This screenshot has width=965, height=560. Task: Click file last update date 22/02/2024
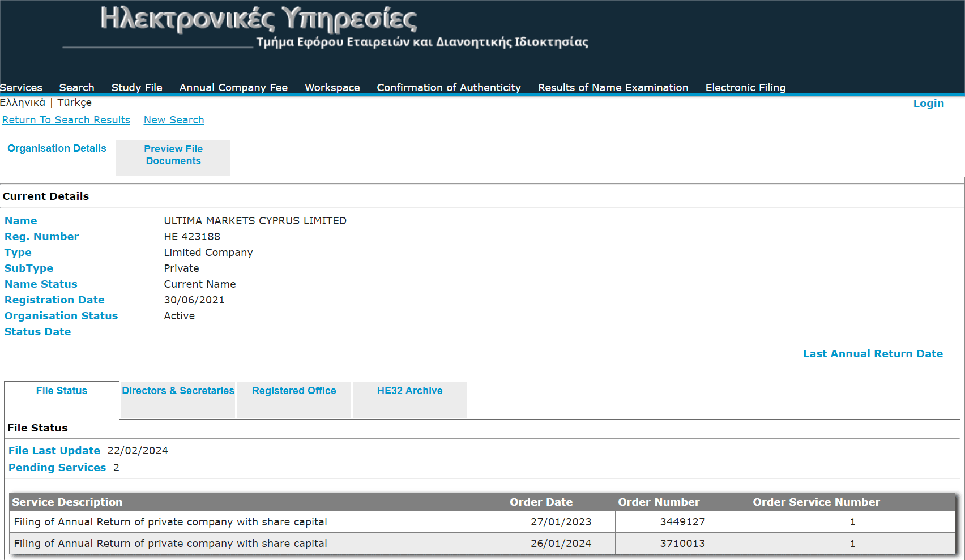point(138,451)
